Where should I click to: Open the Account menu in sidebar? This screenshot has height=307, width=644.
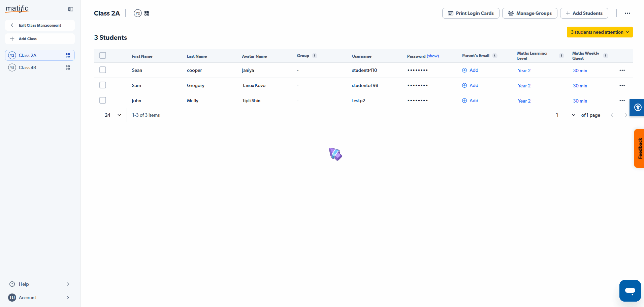click(x=40, y=298)
